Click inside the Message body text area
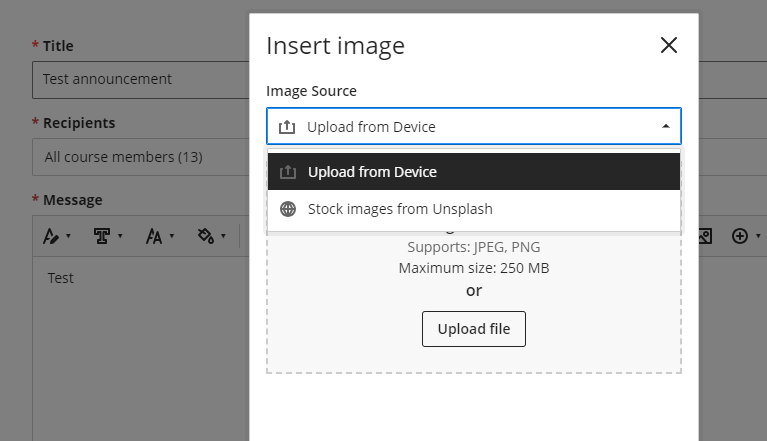This screenshot has height=441, width=767. (140, 340)
